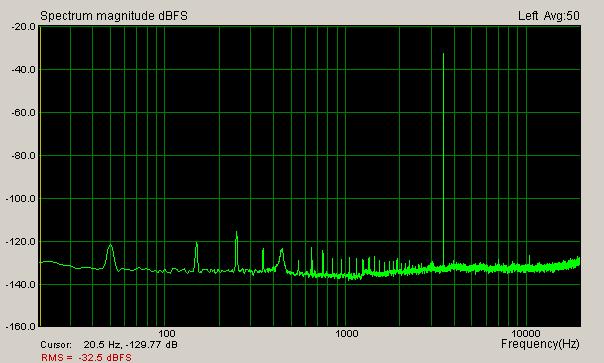Click the -20.0 dB axis label
This screenshot has width=604, height=363.
click(24, 27)
